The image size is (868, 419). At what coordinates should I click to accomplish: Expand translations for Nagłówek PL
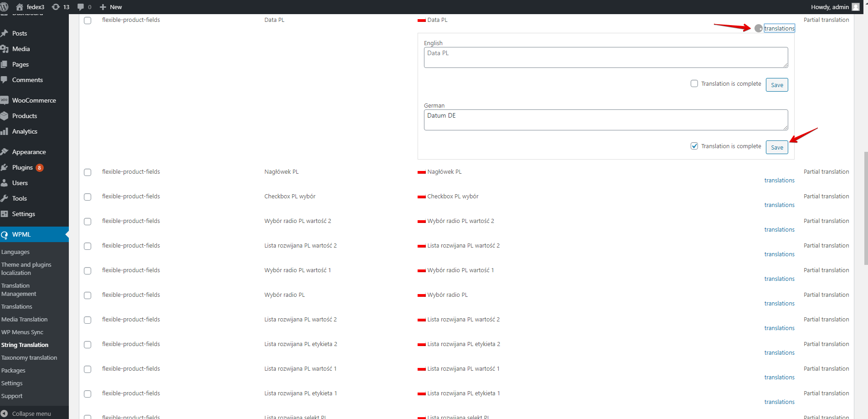[x=780, y=181]
